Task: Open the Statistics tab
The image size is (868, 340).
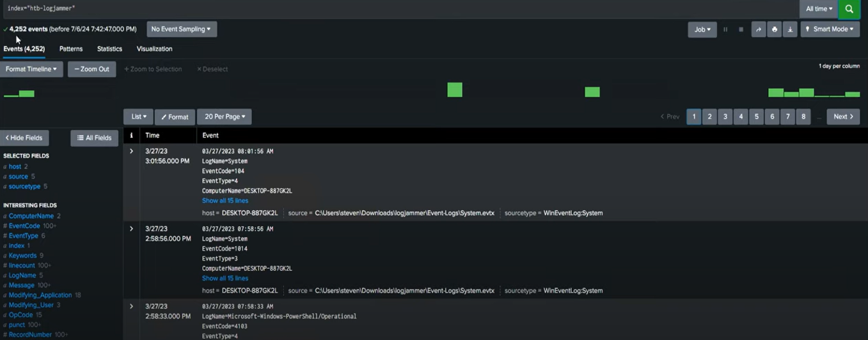Action: point(109,49)
